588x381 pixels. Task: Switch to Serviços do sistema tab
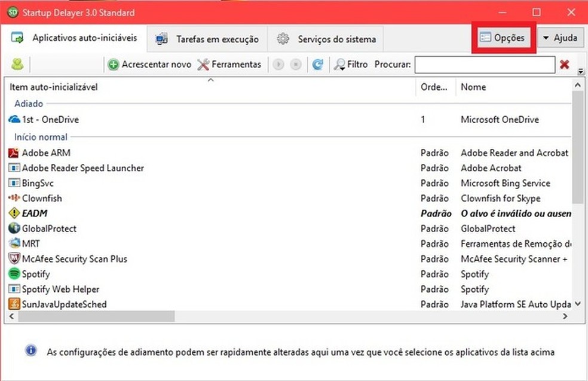tap(326, 39)
